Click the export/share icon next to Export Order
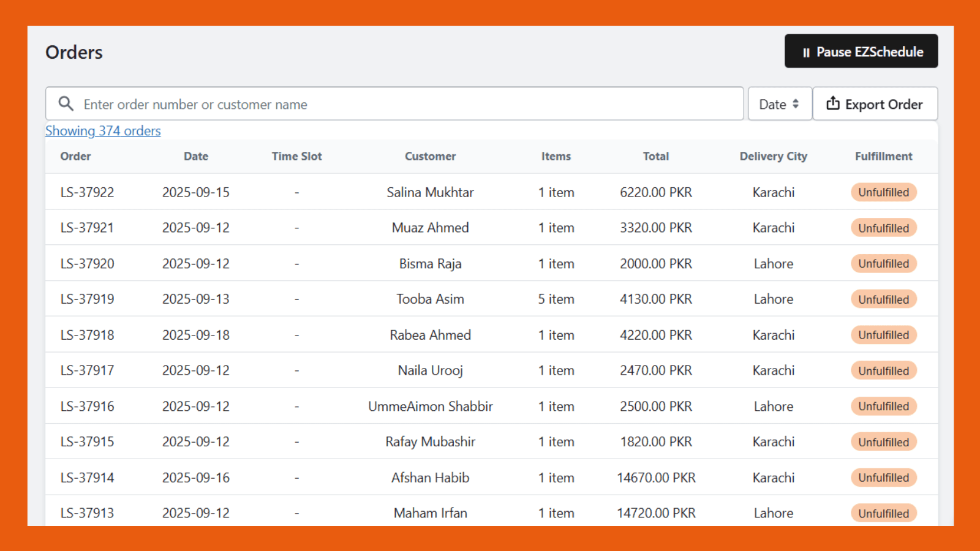Screen dimensions: 980x551 (x=833, y=103)
